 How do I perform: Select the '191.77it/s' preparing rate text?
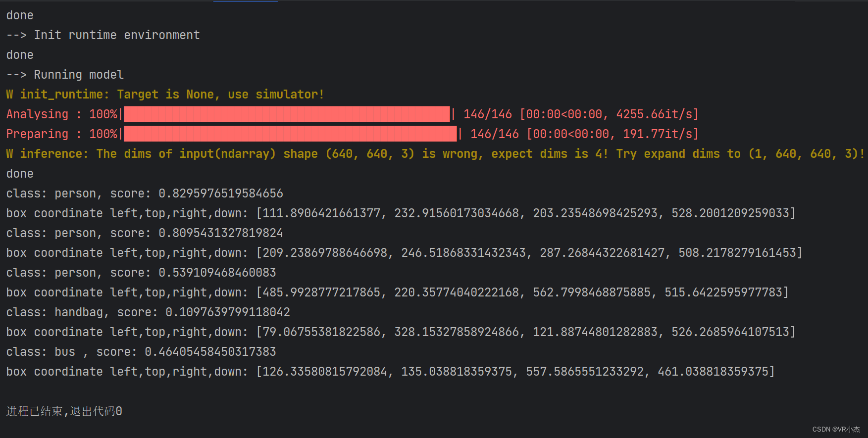pos(657,134)
